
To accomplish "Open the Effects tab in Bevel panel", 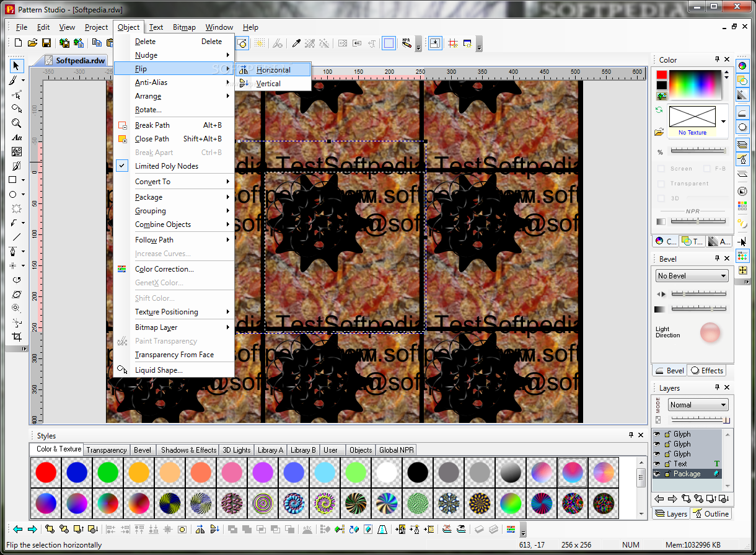I will tap(707, 371).
